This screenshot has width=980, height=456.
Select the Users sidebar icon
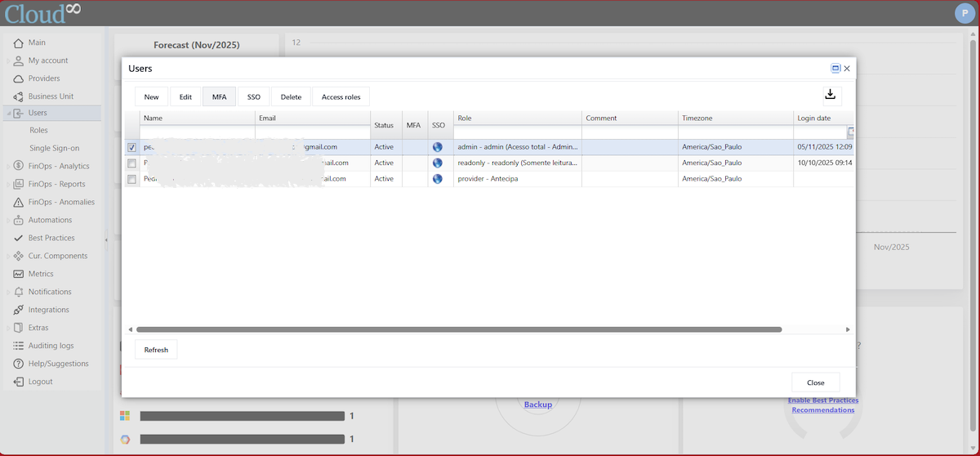18,113
